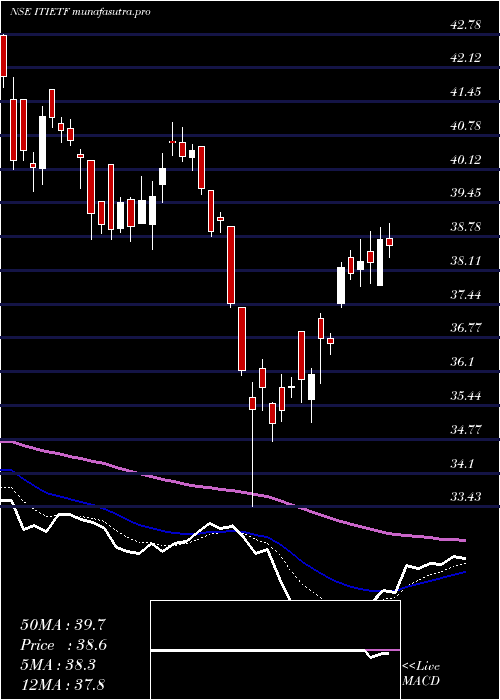
Task: Click the 33.43 price axis label
Action: coord(466,497)
